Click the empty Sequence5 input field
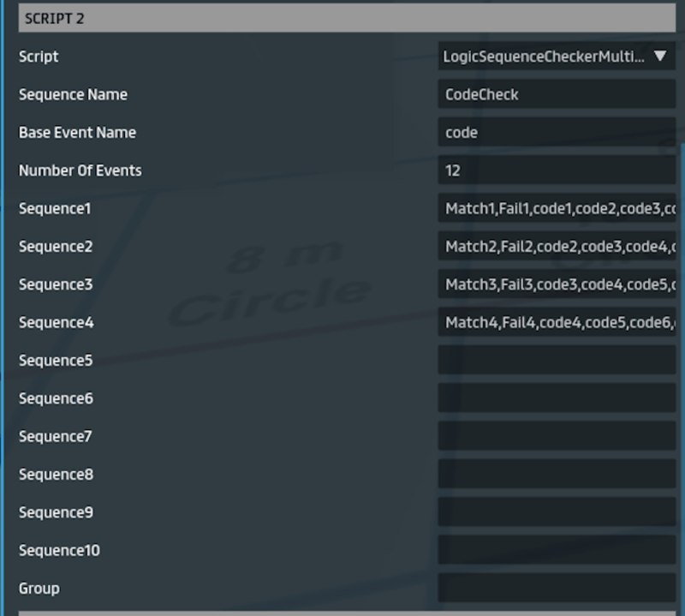This screenshot has width=685, height=616. click(x=557, y=361)
